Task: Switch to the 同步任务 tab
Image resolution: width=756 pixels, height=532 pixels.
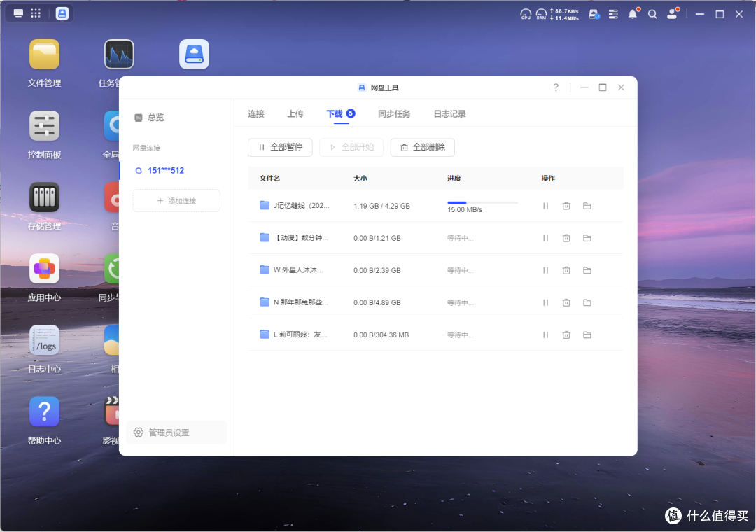Action: (x=394, y=114)
